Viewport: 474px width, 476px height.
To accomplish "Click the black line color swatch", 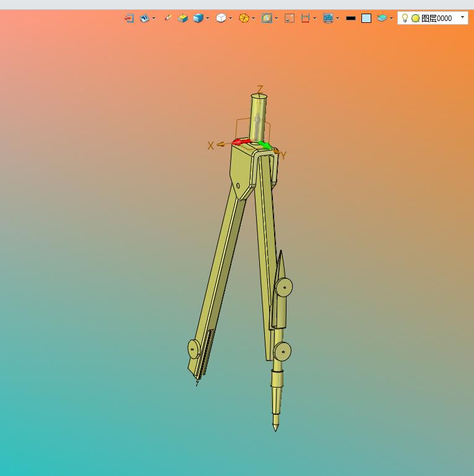I will click(351, 18).
